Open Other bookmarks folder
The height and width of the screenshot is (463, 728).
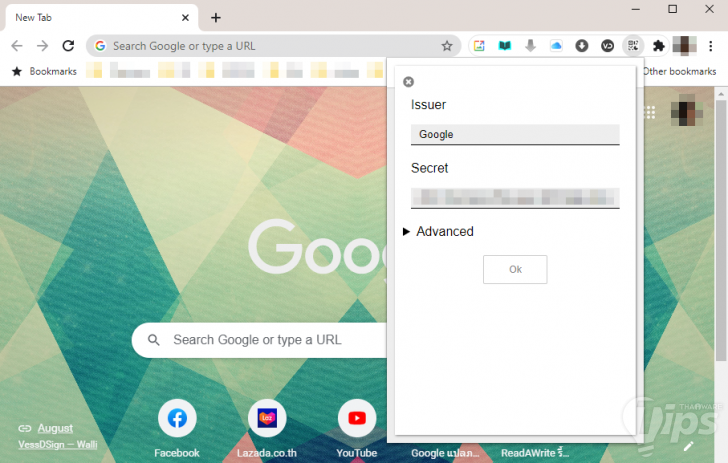[679, 71]
